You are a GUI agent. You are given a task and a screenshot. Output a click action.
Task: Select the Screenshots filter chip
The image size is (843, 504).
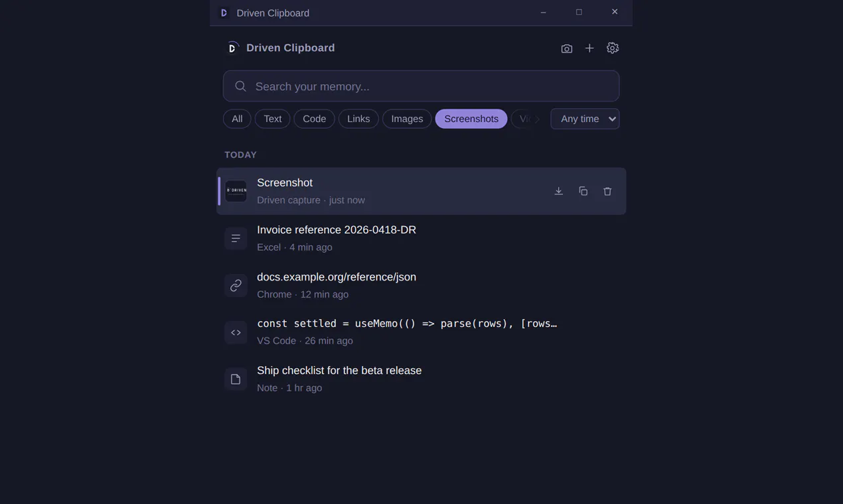pos(471,119)
